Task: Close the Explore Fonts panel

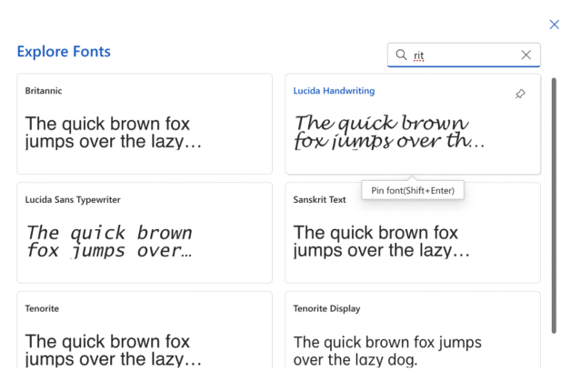Action: click(554, 25)
